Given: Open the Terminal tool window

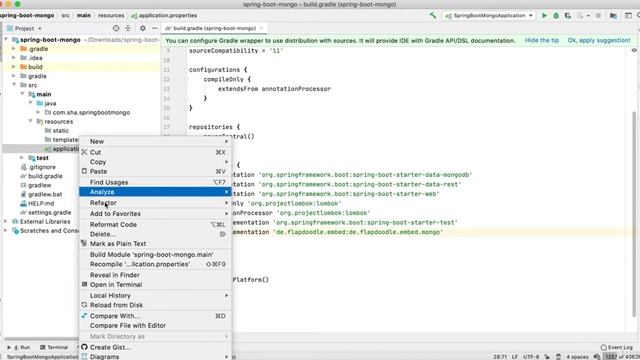Looking at the screenshot, I should coord(53,347).
